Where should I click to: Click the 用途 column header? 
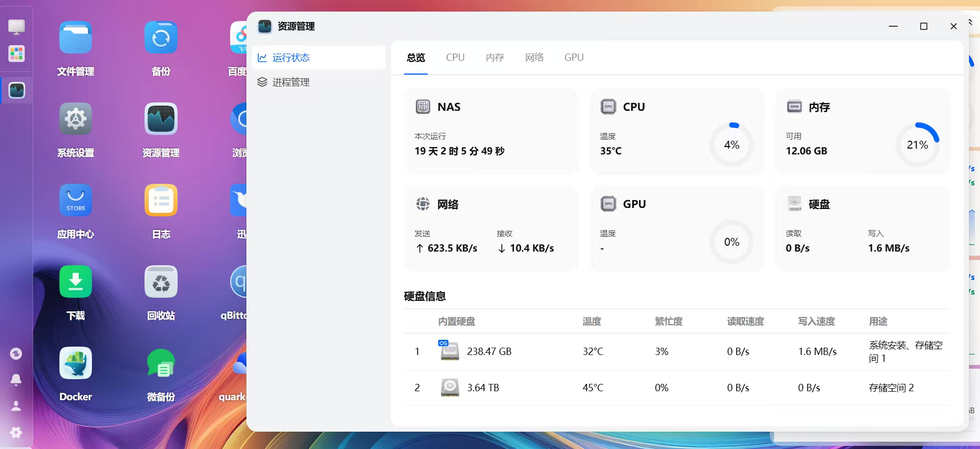878,321
